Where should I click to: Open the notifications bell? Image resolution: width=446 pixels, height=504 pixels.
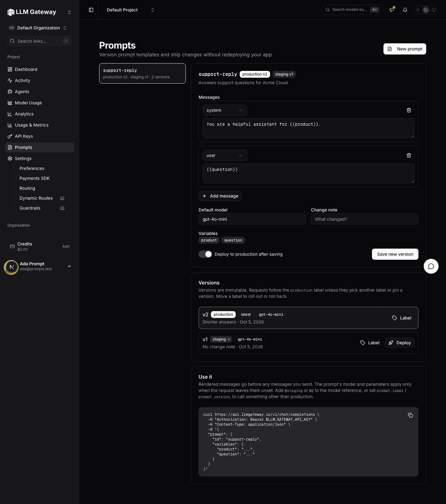pos(405,10)
